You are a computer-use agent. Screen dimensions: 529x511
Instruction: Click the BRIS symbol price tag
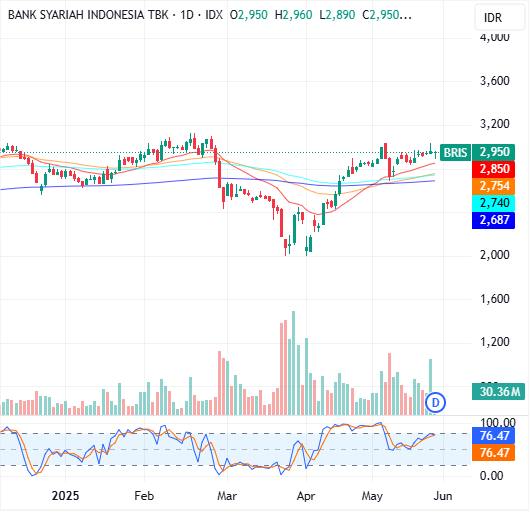pyautogui.click(x=455, y=152)
